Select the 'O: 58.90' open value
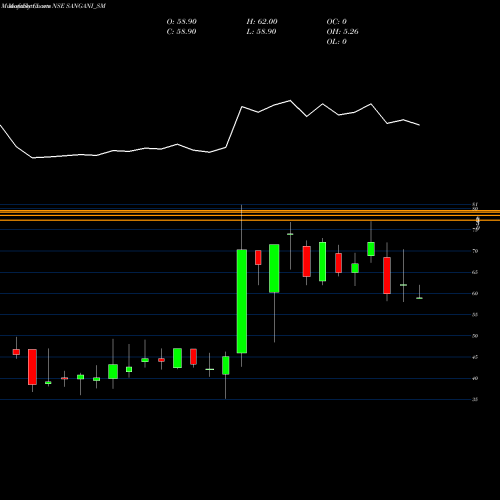 point(182,22)
